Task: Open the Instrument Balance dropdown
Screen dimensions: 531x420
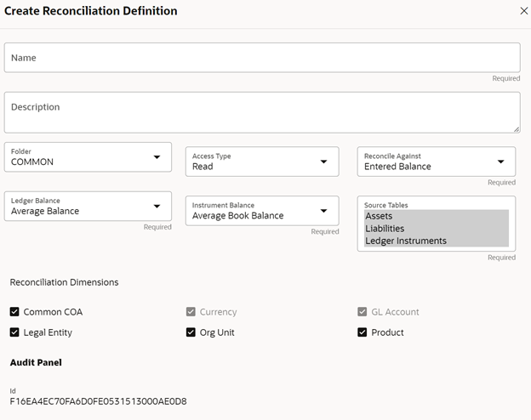Action: [262, 211]
